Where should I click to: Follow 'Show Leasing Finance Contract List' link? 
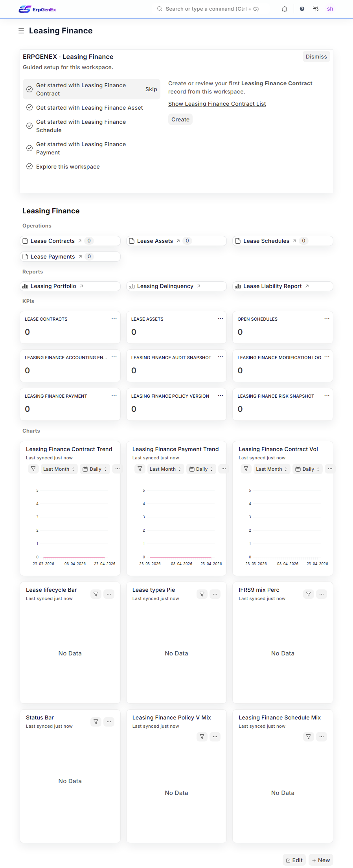pos(217,104)
